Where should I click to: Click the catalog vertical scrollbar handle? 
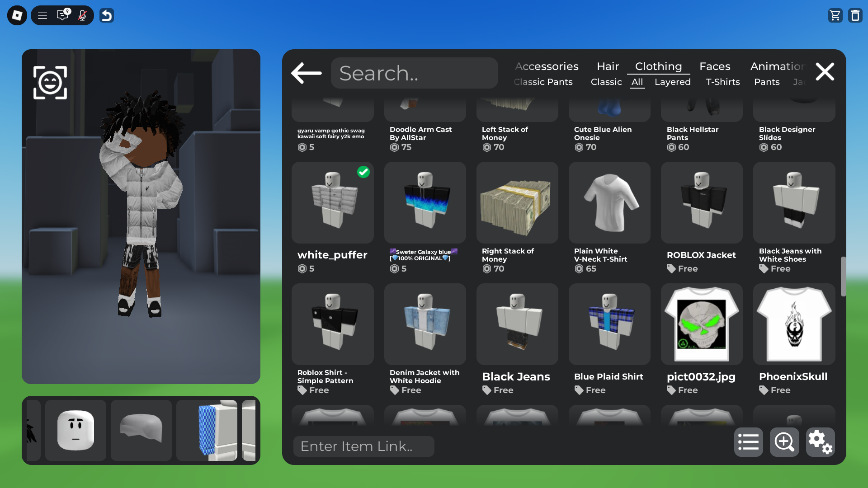843,277
